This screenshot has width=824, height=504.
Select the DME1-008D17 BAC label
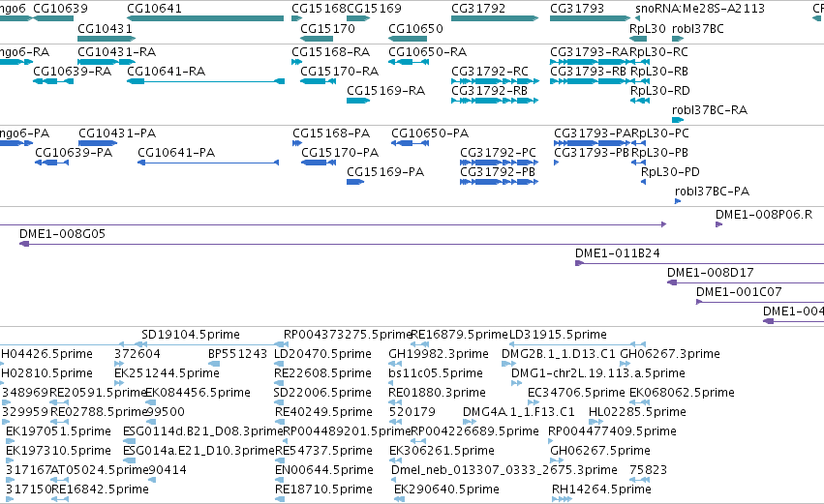tap(710, 273)
